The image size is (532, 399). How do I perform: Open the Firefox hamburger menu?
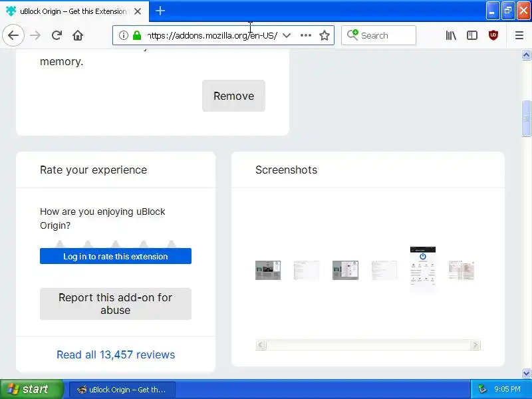click(519, 35)
